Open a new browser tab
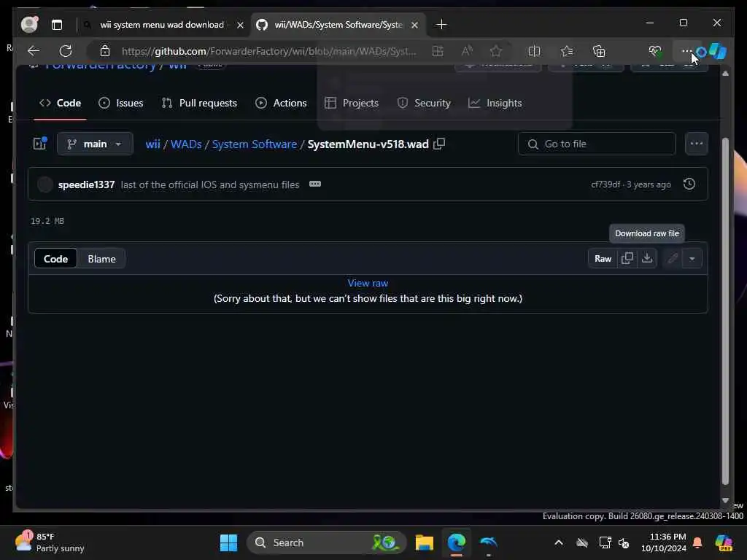The image size is (747, 560). click(441, 24)
